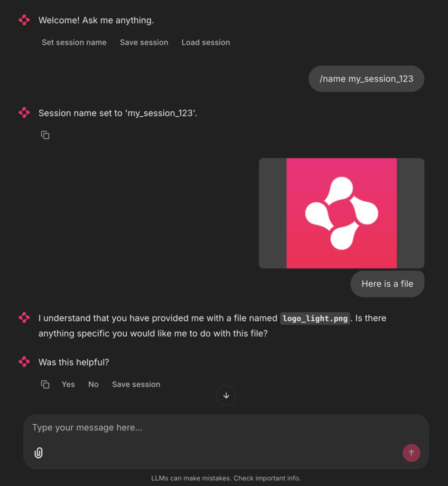
Task: Answer Yes to 'Was this helpful?'
Action: coord(68,384)
